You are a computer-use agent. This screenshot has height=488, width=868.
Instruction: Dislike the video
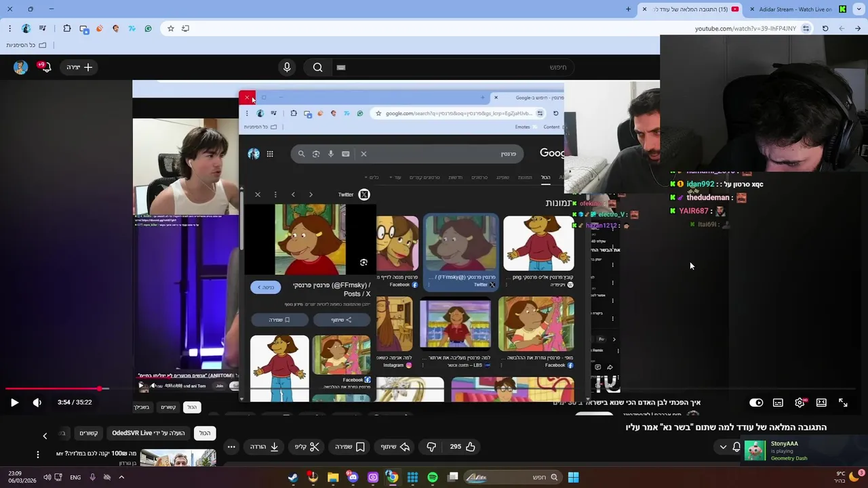tap(431, 447)
